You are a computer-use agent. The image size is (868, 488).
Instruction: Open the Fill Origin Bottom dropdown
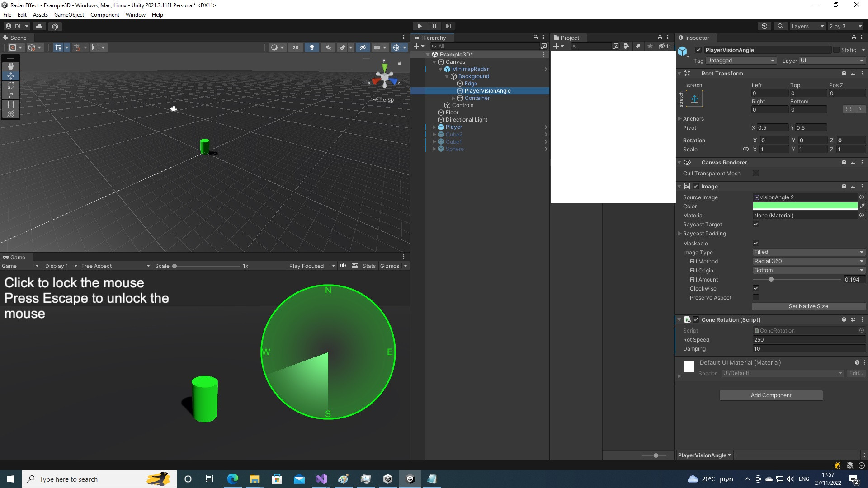[809, 270]
